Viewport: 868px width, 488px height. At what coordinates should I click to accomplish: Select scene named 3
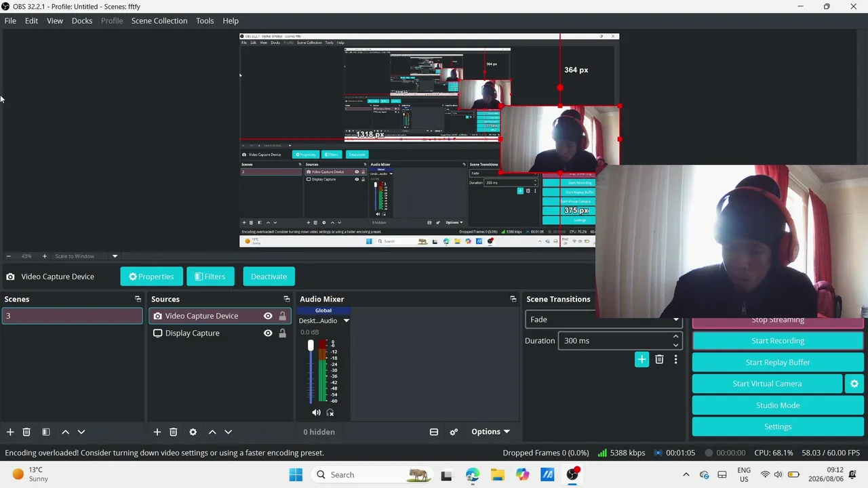[x=73, y=316]
